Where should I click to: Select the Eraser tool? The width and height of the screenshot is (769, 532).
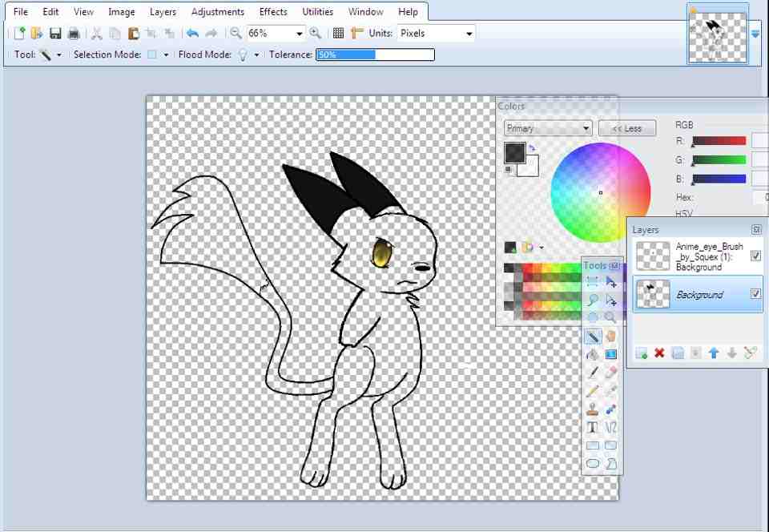610,373
